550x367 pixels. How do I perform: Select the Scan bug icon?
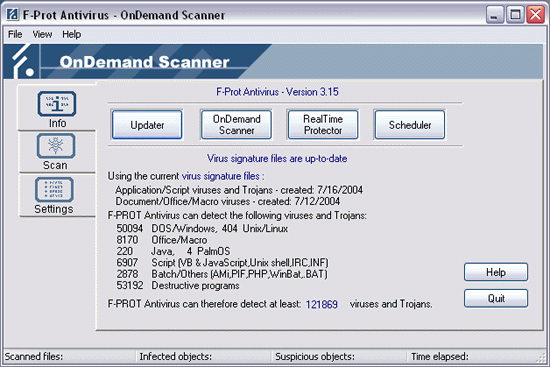point(56,146)
